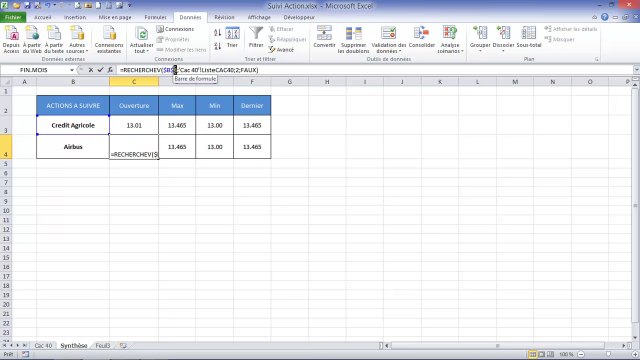Switch to Normal view icon

coord(533,354)
